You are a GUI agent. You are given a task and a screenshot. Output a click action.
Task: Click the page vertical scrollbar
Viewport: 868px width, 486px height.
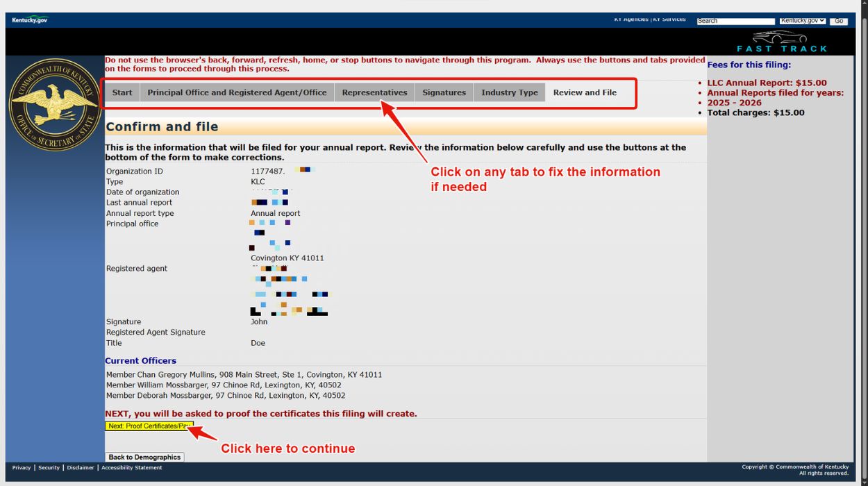(864, 243)
